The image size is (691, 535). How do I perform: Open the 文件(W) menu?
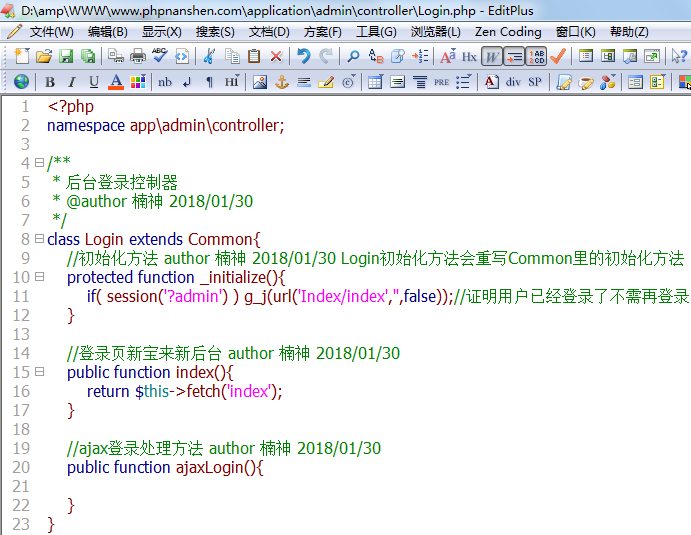[51, 32]
